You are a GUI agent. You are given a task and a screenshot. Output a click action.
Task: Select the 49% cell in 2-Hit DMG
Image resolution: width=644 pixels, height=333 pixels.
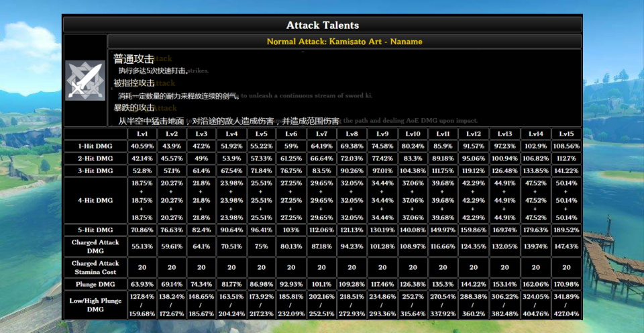point(201,158)
